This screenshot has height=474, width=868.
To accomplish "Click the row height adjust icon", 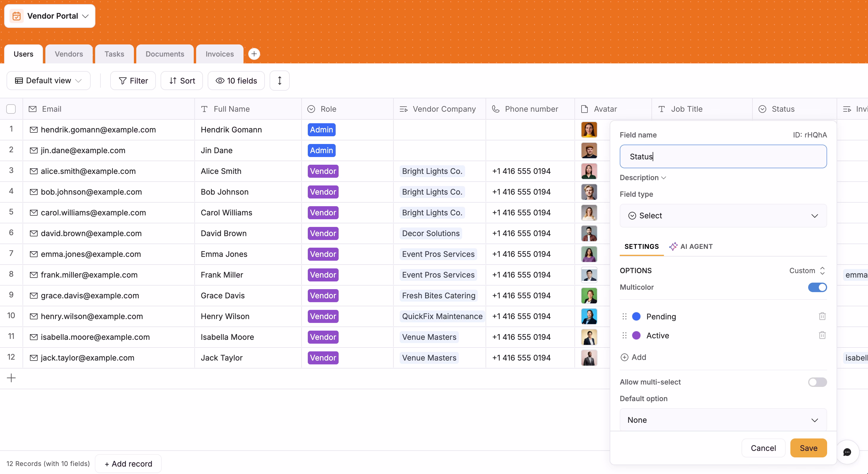I will click(279, 81).
